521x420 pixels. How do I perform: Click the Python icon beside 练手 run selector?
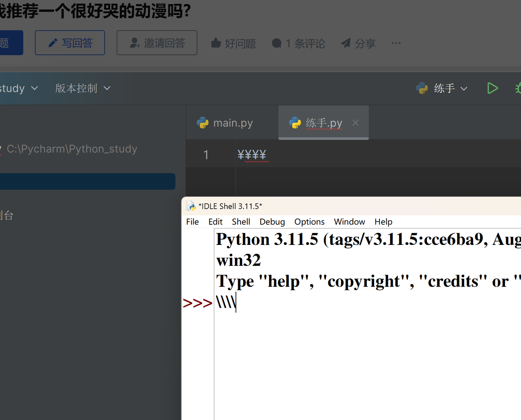click(422, 88)
